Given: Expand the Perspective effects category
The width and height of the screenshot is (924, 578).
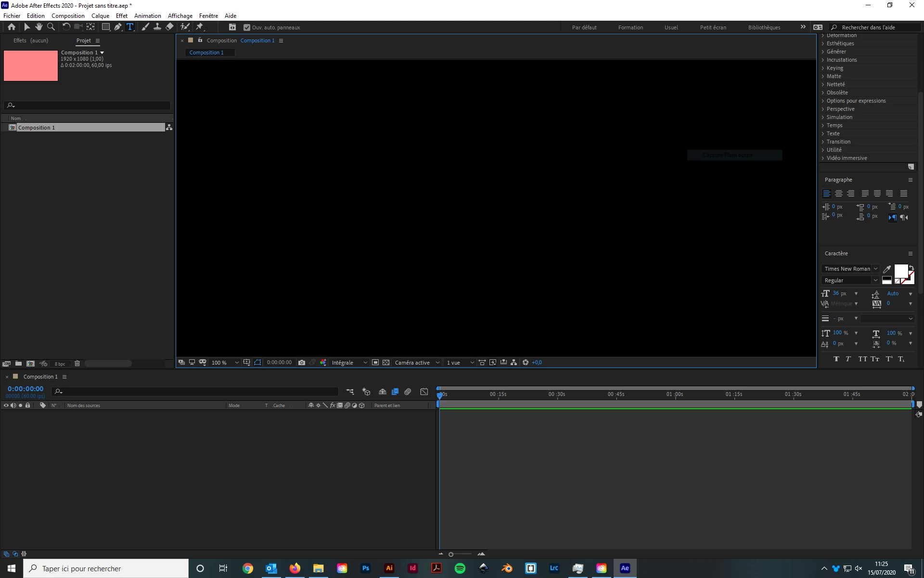Looking at the screenshot, I should point(840,109).
